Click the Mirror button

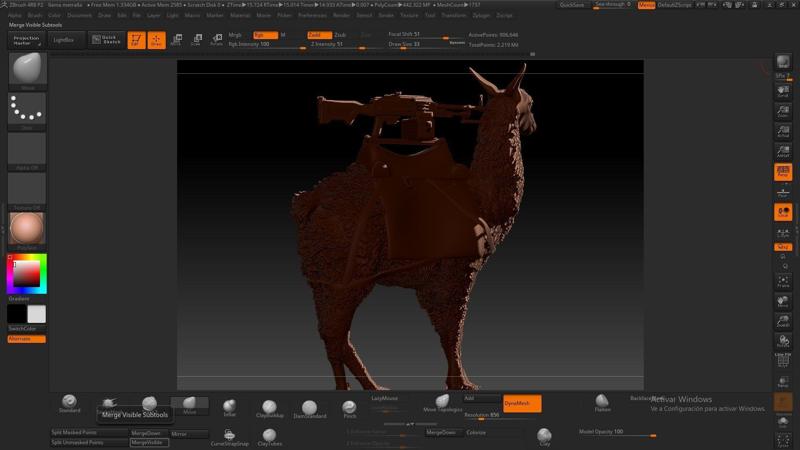189,434
